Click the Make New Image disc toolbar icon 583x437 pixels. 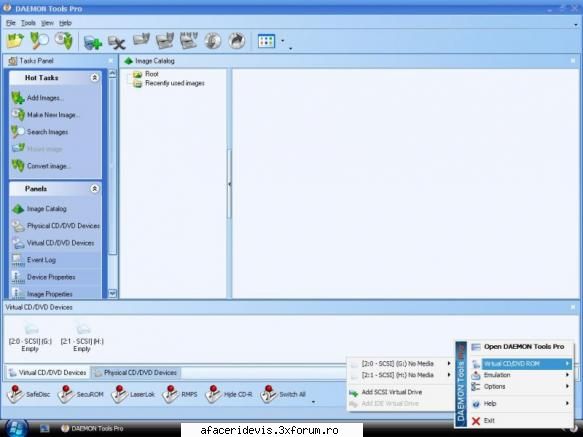tap(64, 41)
